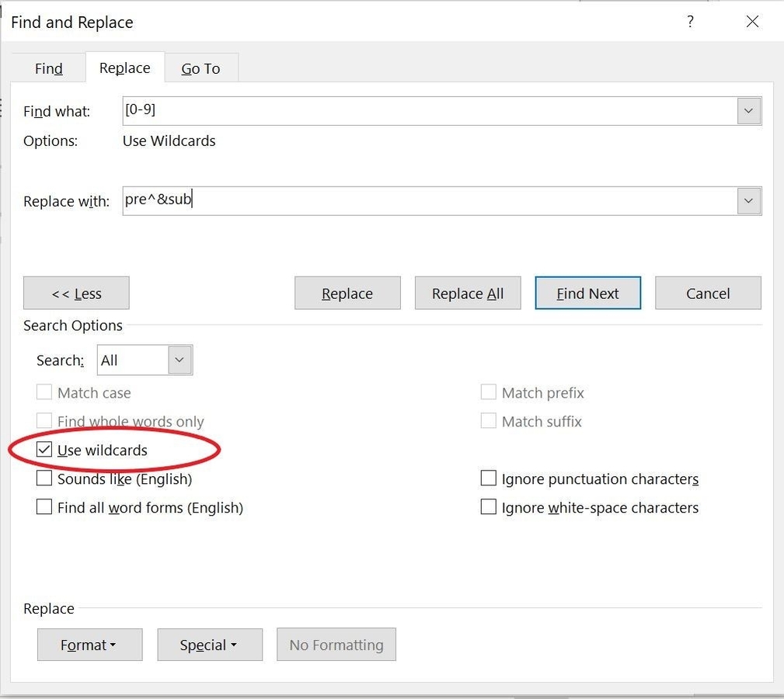Click the Replace All button

click(x=467, y=293)
